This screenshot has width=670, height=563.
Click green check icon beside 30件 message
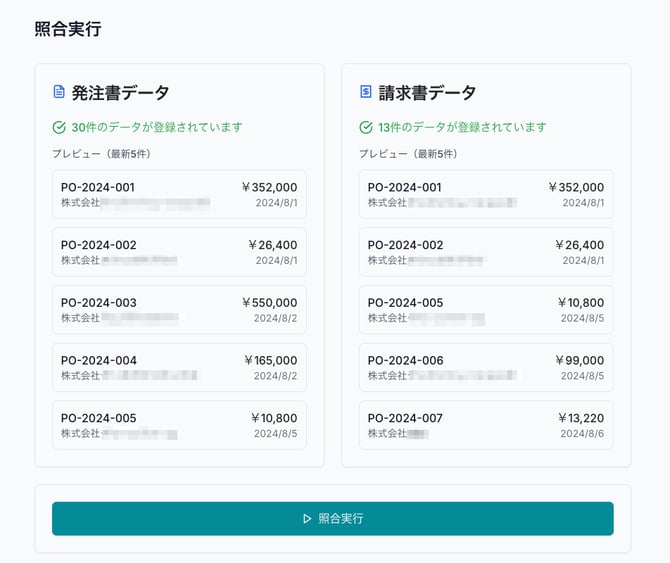[x=59, y=127]
